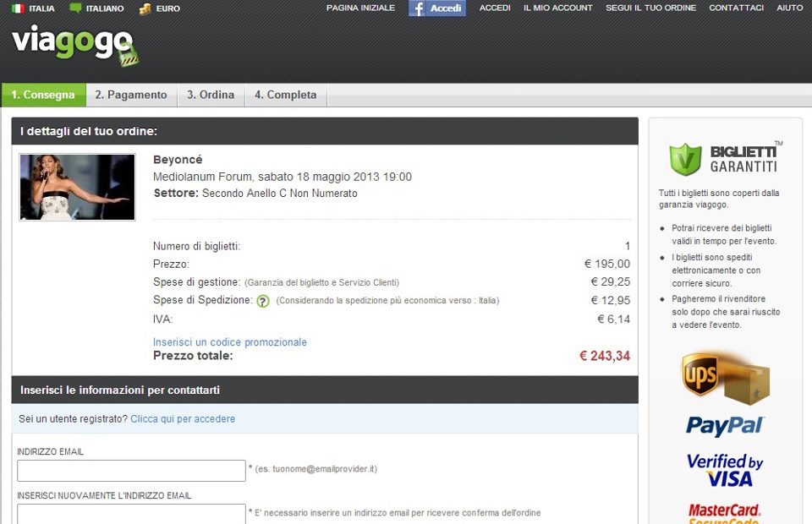Click the Italian flag icon

point(18,8)
